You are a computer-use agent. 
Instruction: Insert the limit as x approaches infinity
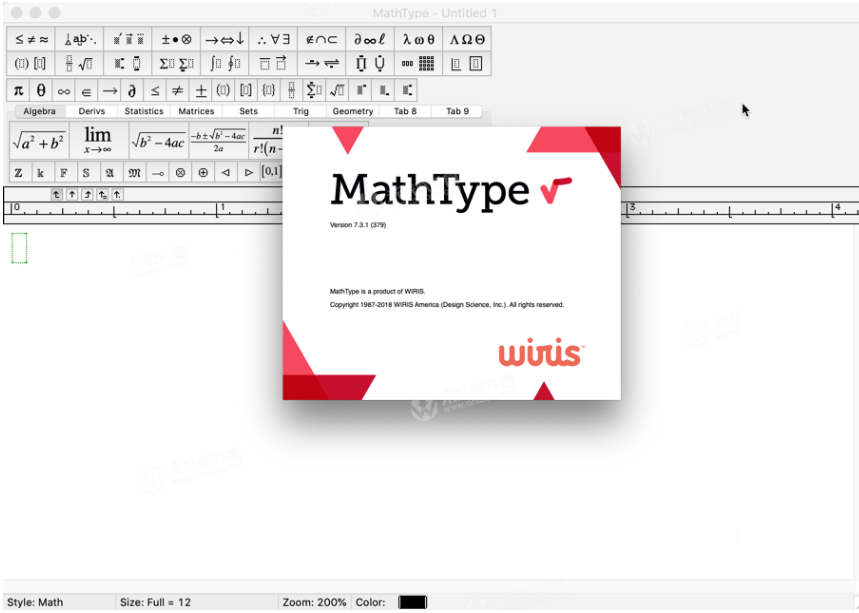(98, 141)
